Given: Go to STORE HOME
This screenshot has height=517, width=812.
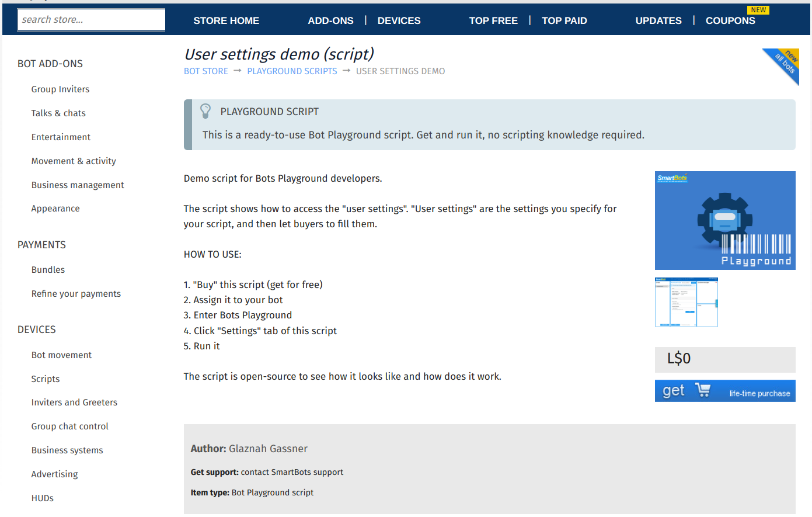Looking at the screenshot, I should (x=226, y=20).
